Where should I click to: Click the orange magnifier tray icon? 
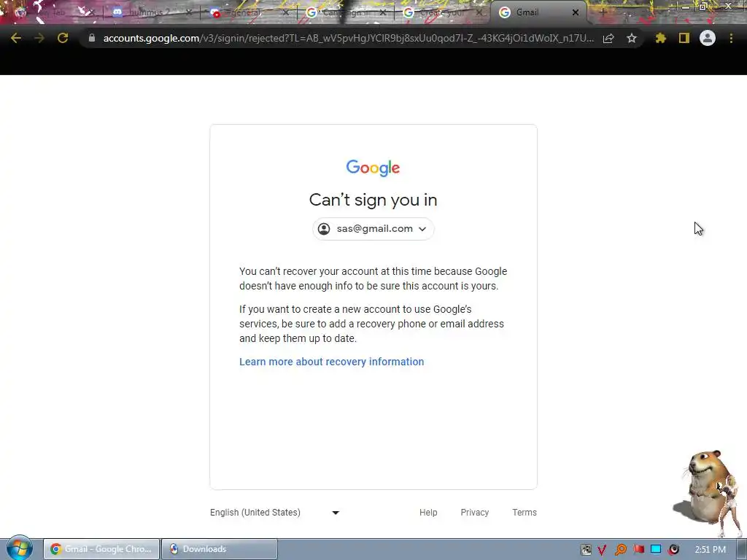[621, 550]
